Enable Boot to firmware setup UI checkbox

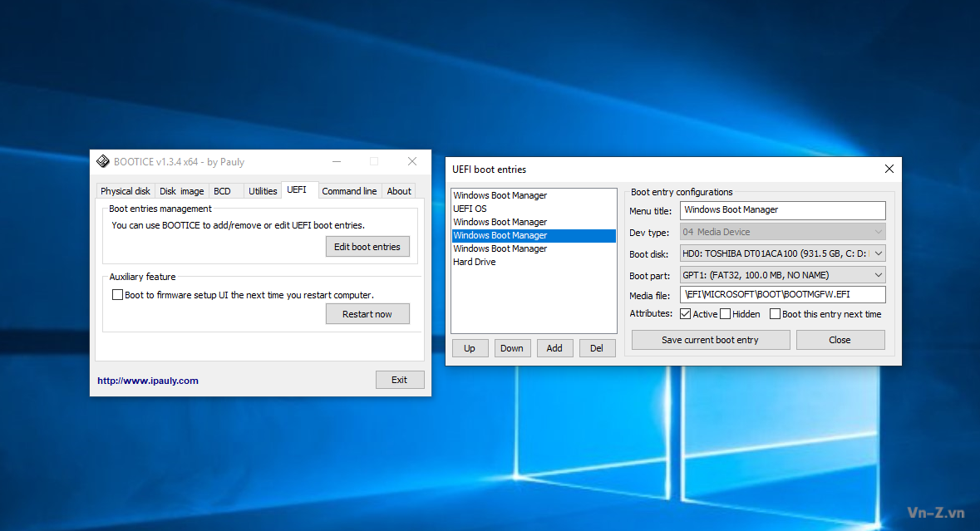tap(117, 295)
